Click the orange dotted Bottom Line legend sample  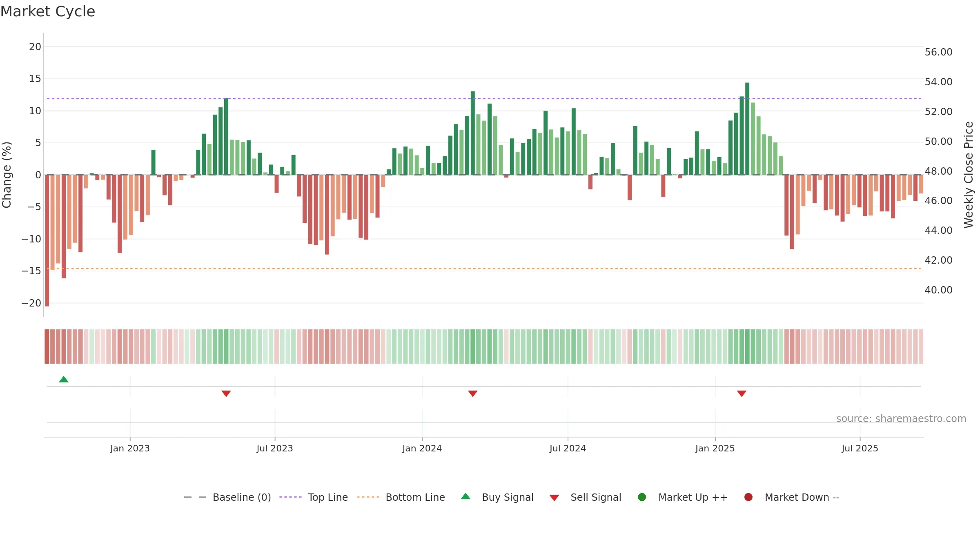click(x=368, y=497)
